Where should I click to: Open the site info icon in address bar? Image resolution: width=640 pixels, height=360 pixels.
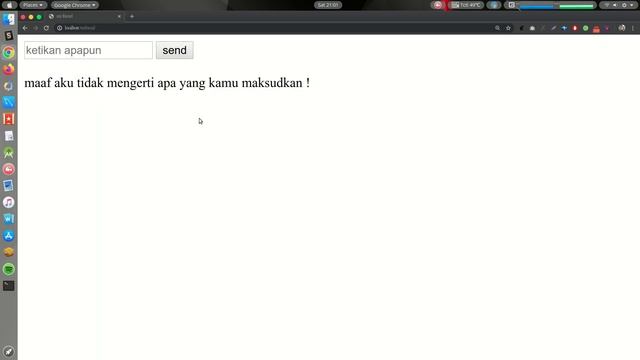(x=60, y=28)
